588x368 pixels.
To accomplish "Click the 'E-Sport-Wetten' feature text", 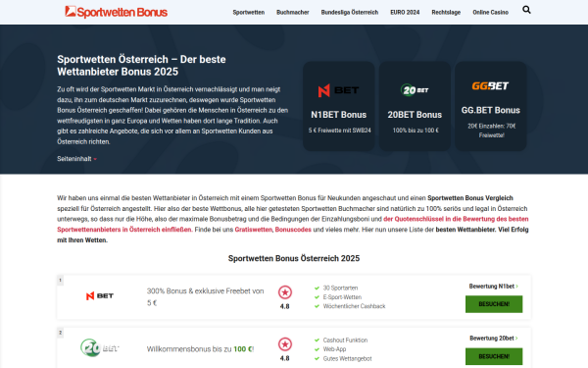I will click(x=342, y=297).
